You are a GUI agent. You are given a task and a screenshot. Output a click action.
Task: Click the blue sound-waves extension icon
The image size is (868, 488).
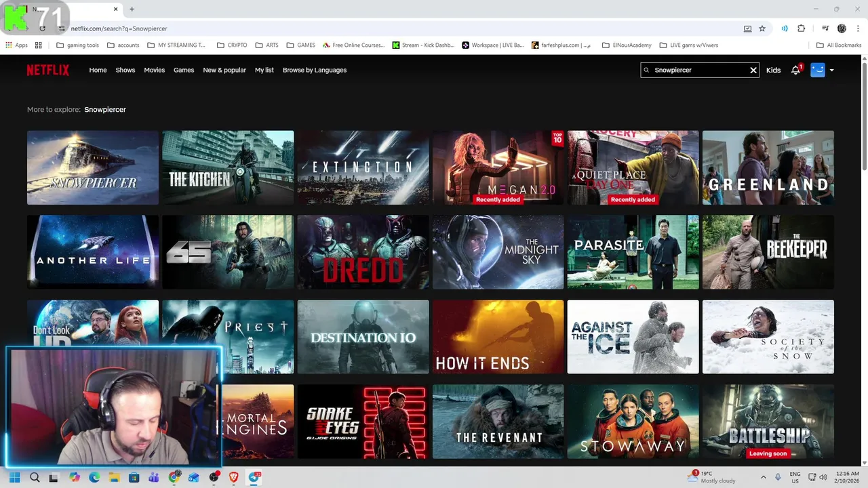point(785,28)
